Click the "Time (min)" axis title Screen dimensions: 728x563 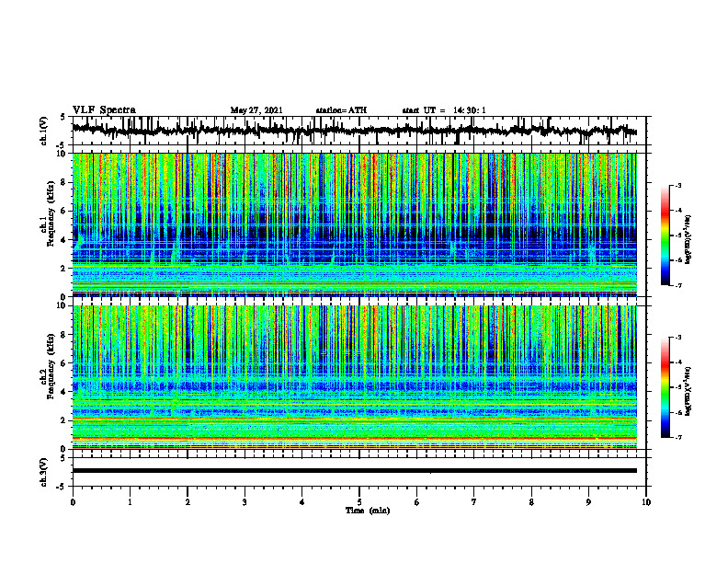[368, 511]
